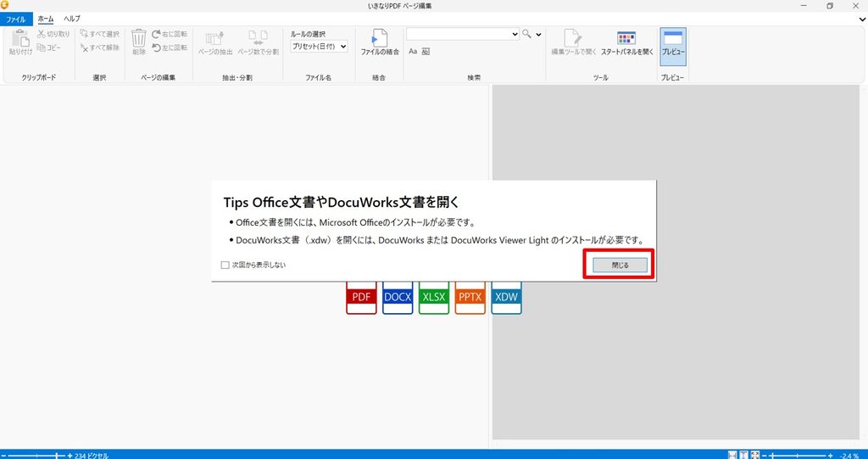The height and width of the screenshot is (459, 868).
Task: Click the zoom minus button at bottom right
Action: click(x=765, y=456)
